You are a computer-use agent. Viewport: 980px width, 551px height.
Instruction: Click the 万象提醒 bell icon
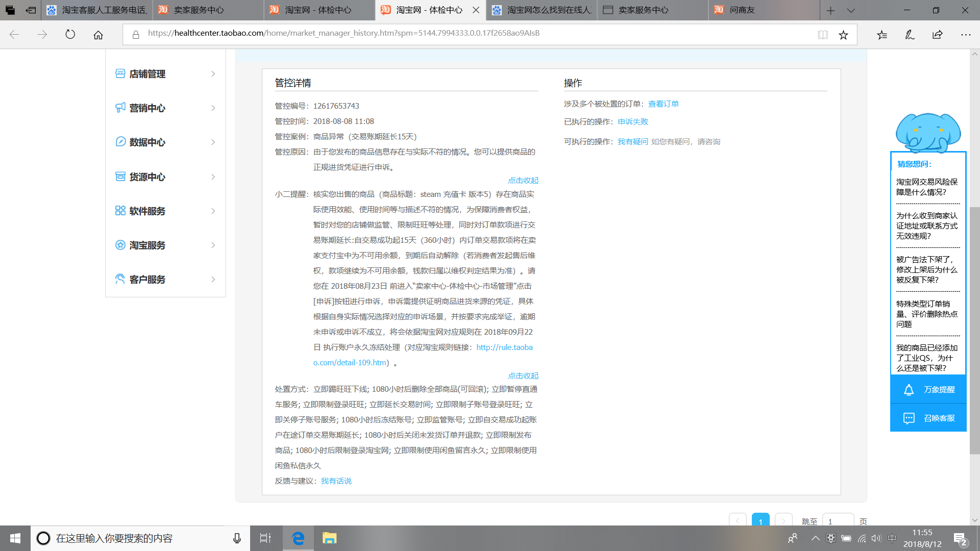[909, 390]
